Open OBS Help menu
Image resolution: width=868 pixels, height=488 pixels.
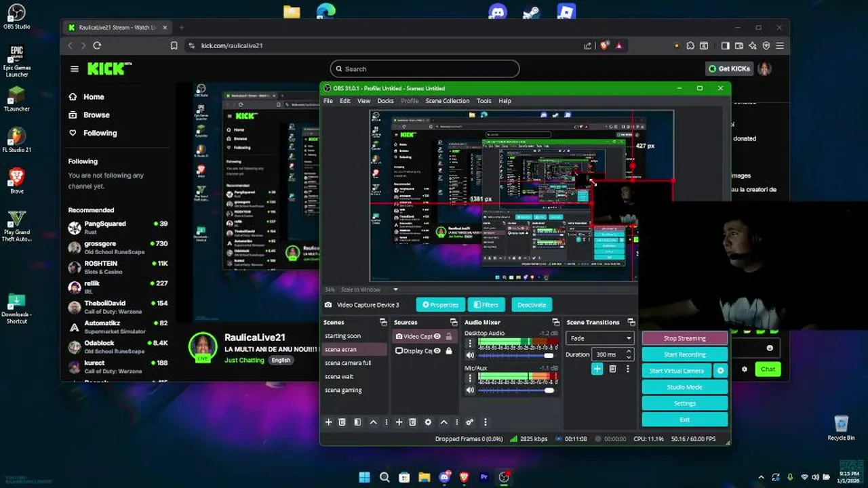[505, 101]
